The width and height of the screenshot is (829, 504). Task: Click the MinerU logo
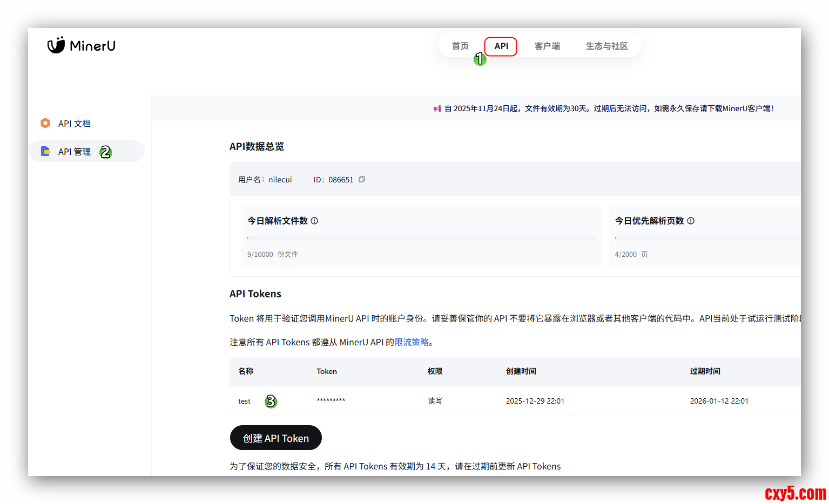[x=82, y=45]
